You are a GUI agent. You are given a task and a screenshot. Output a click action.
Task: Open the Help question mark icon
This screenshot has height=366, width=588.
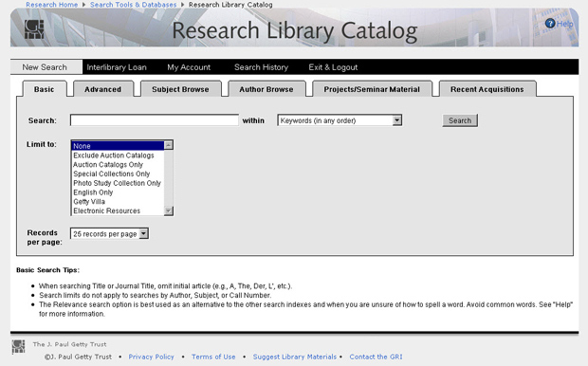[x=550, y=24]
